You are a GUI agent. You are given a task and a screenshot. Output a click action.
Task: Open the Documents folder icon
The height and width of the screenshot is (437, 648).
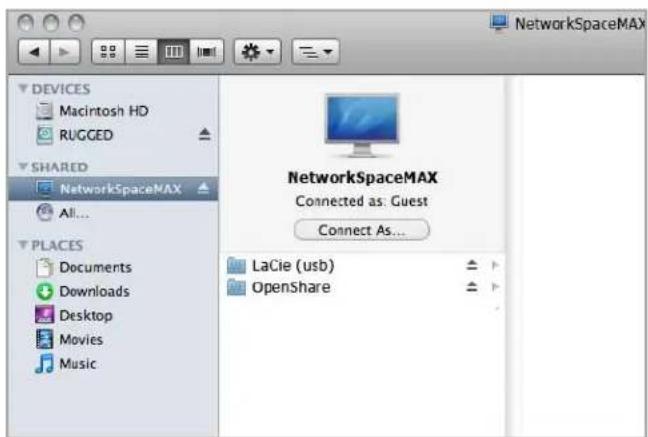44,267
